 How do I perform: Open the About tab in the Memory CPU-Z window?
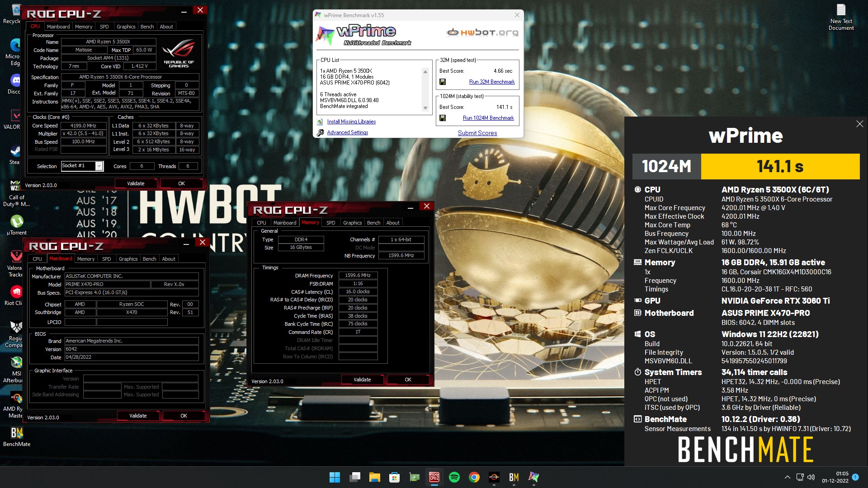point(392,223)
